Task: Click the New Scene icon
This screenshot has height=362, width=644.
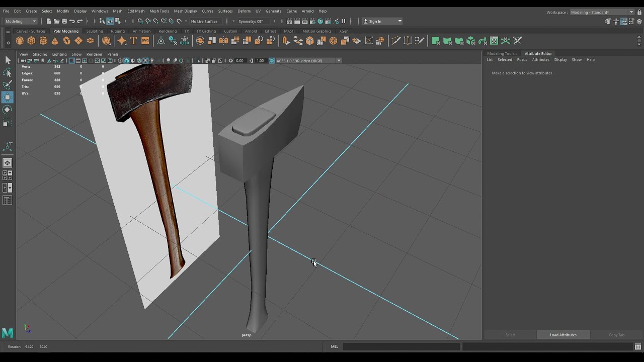Action: click(49, 21)
